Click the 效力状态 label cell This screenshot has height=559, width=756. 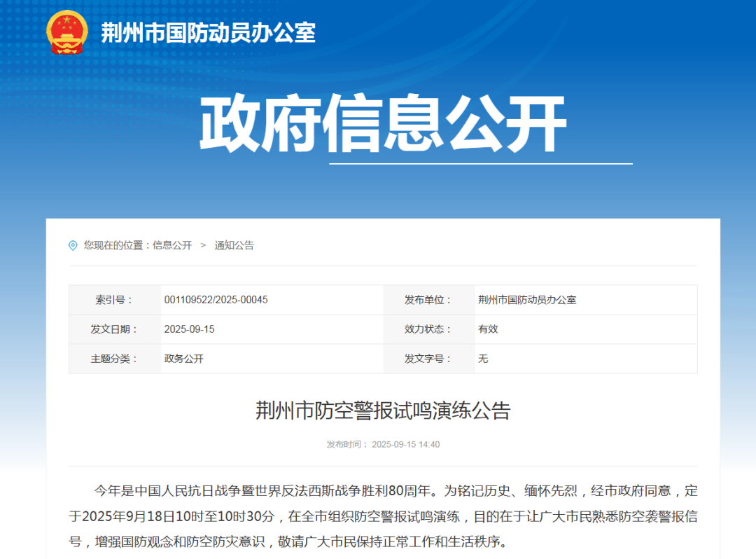coord(428,329)
